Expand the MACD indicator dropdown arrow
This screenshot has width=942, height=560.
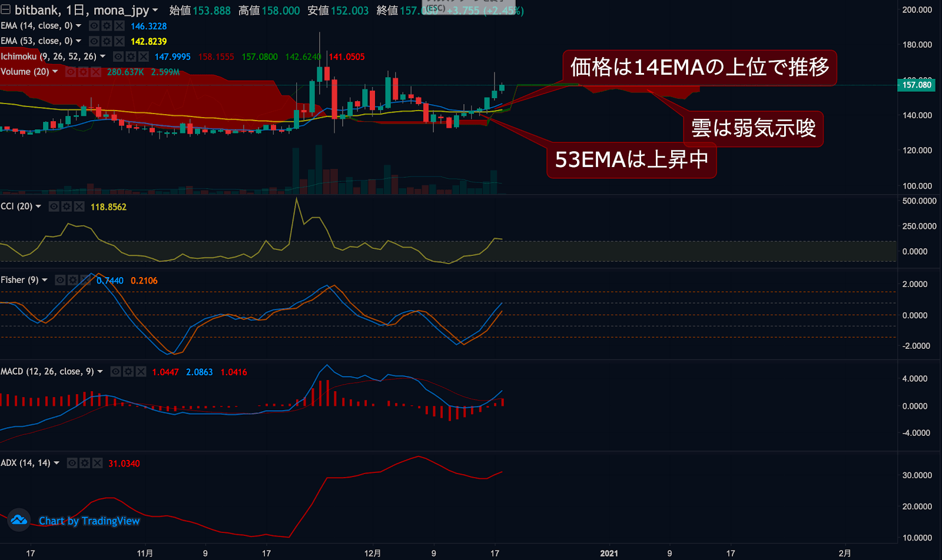[100, 371]
